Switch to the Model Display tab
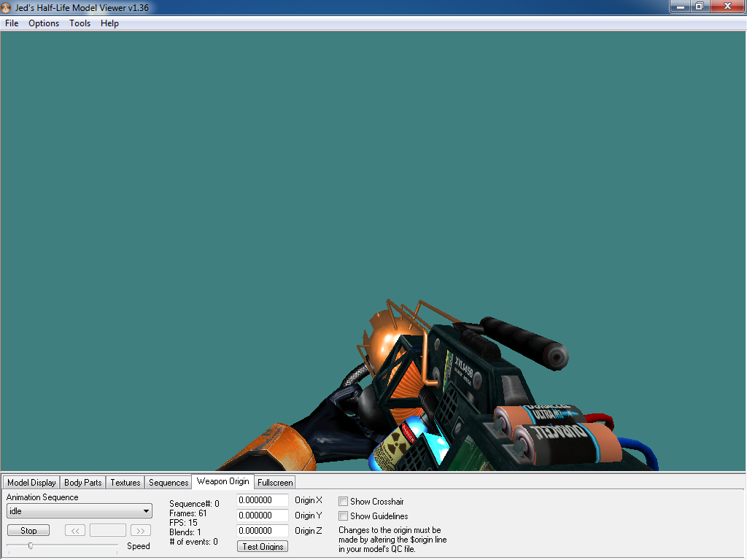The height and width of the screenshot is (560, 747). tap(31, 483)
